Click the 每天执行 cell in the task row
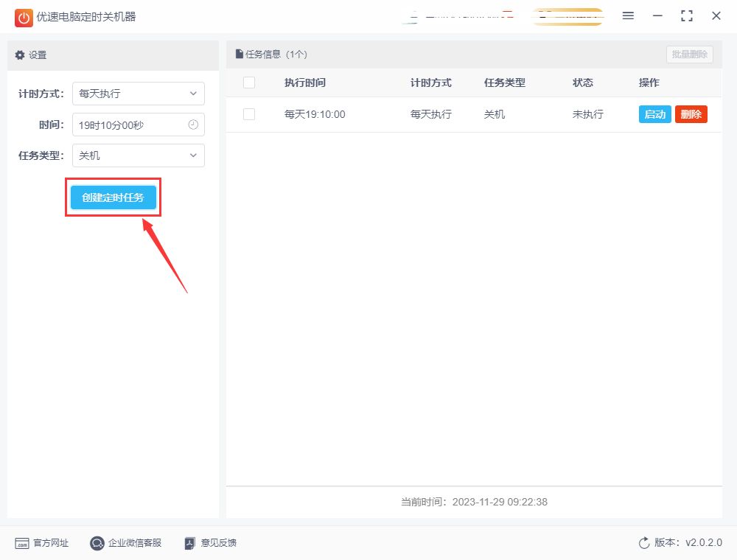This screenshot has height=560, width=737. point(431,114)
